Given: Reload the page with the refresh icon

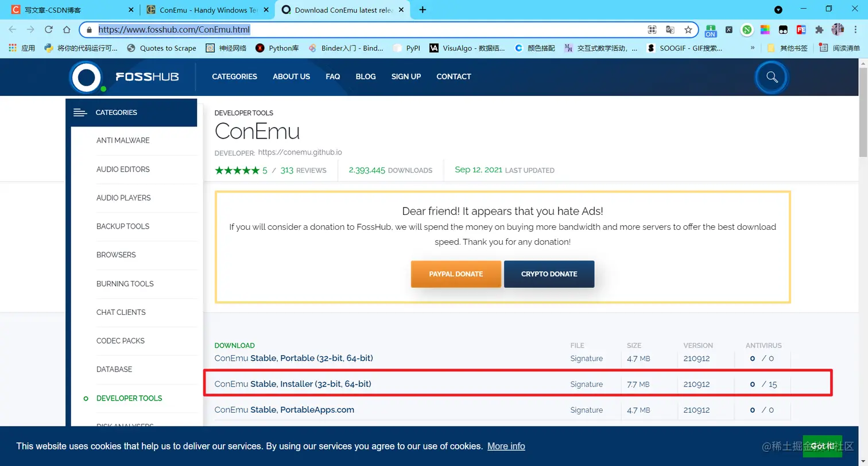Looking at the screenshot, I should [49, 30].
